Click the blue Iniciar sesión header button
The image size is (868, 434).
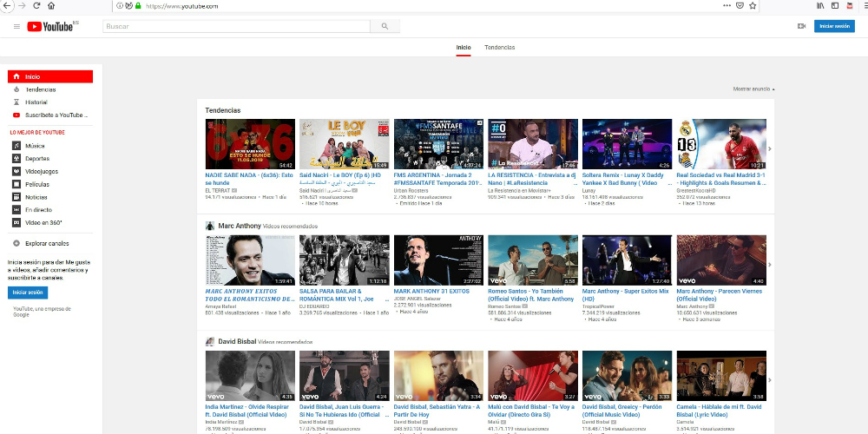point(834,26)
